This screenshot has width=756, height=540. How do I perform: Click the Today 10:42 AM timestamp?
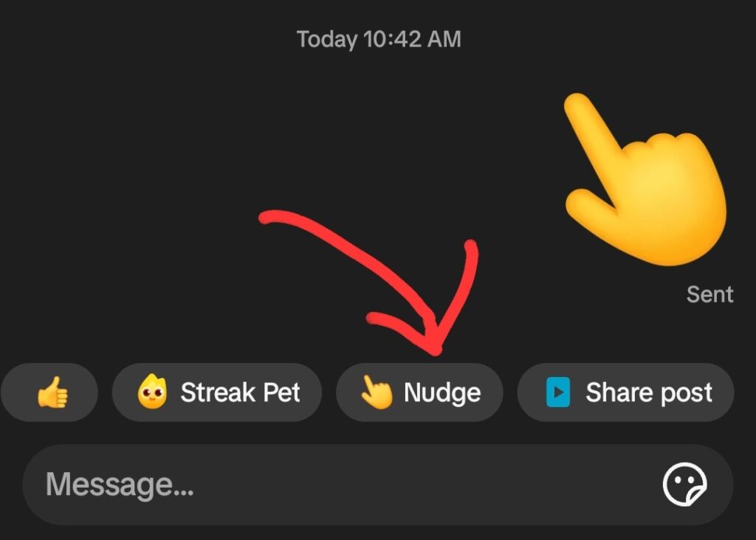(379, 39)
